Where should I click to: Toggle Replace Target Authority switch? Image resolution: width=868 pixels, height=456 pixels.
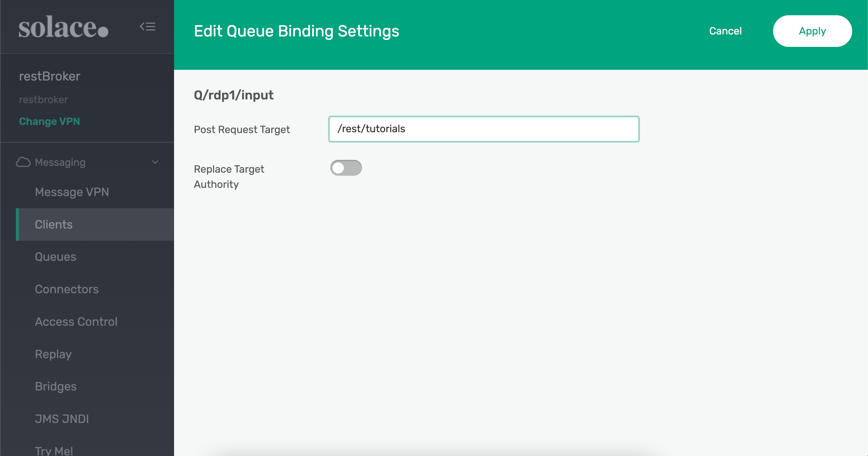coord(346,168)
